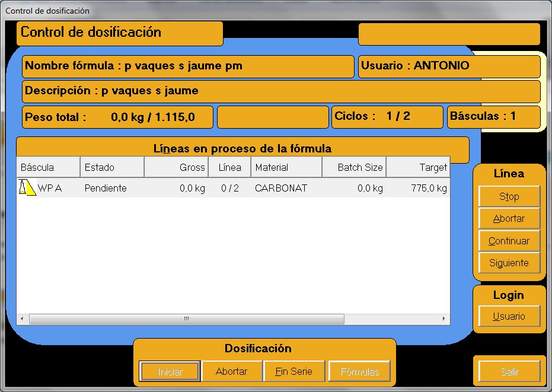Click the Batch Size column header

354,167
